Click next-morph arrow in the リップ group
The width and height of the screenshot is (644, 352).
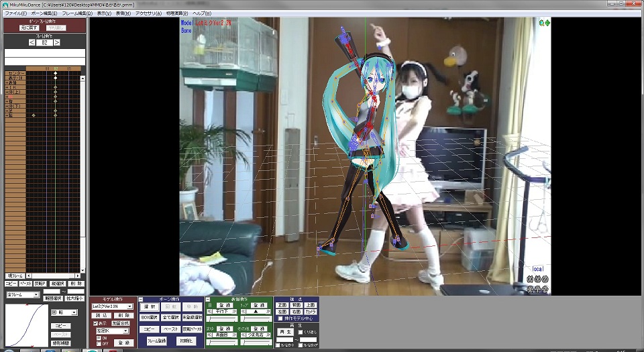(x=268, y=311)
